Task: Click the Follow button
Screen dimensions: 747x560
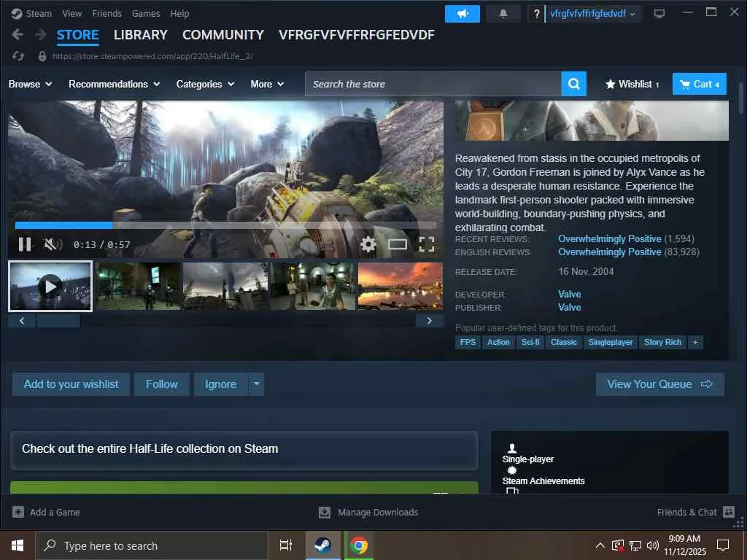Action: tap(161, 384)
